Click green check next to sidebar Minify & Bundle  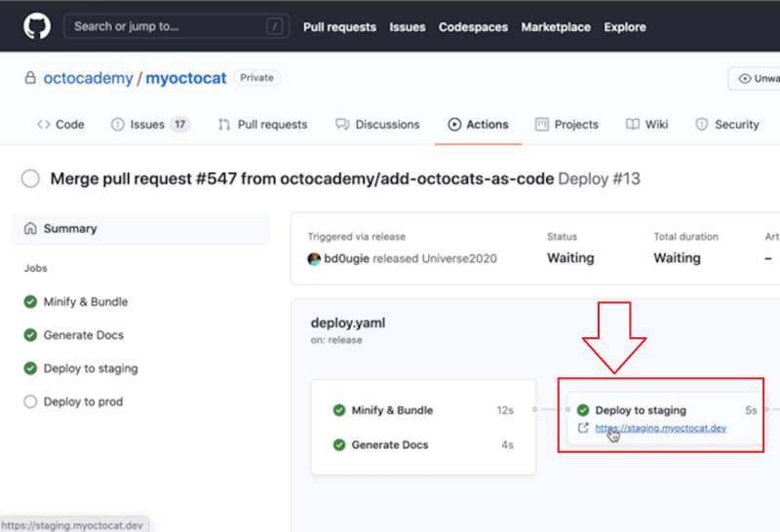[30, 302]
